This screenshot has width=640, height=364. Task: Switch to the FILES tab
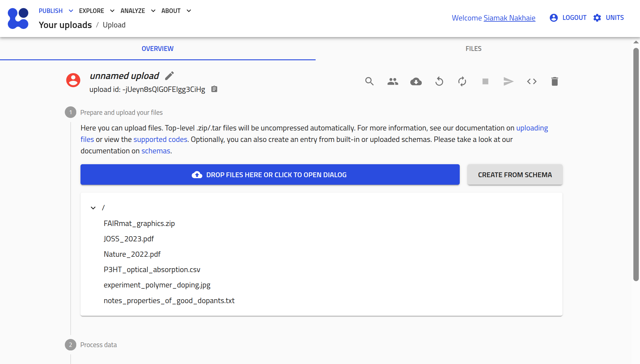[x=473, y=48]
